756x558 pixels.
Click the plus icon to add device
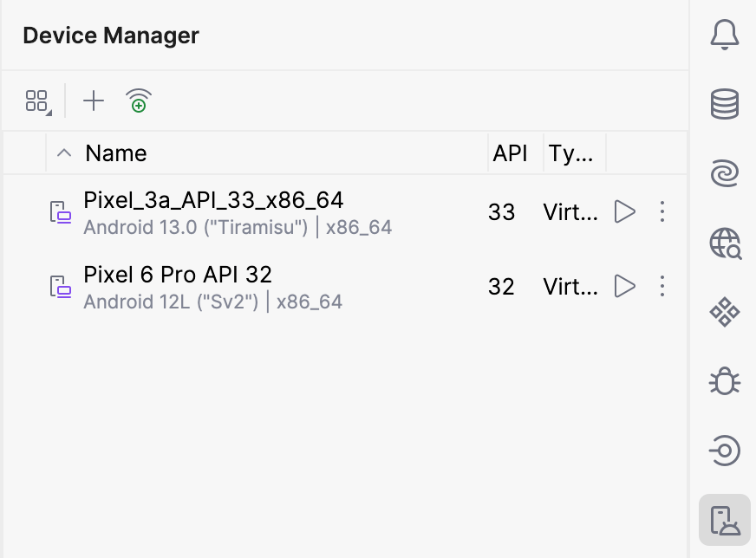93,101
